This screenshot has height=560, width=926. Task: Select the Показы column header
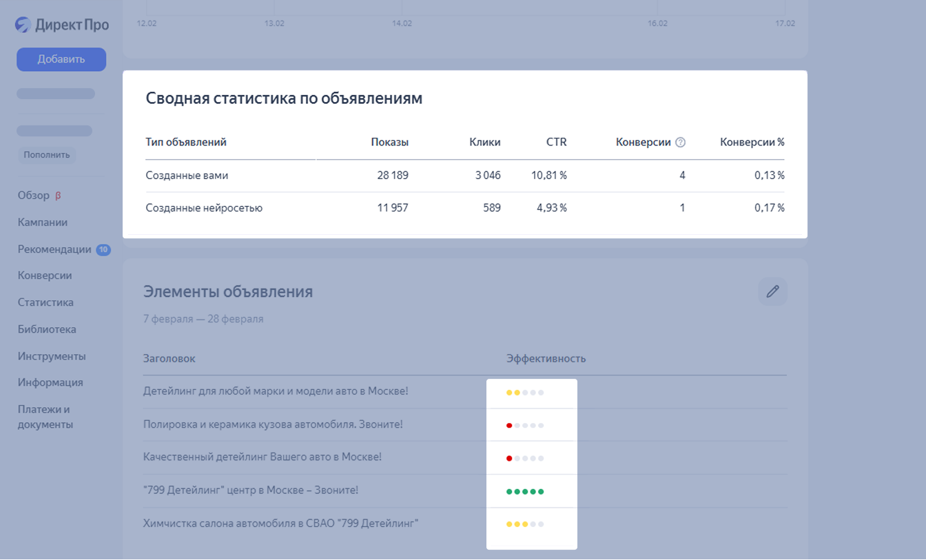pyautogui.click(x=390, y=143)
